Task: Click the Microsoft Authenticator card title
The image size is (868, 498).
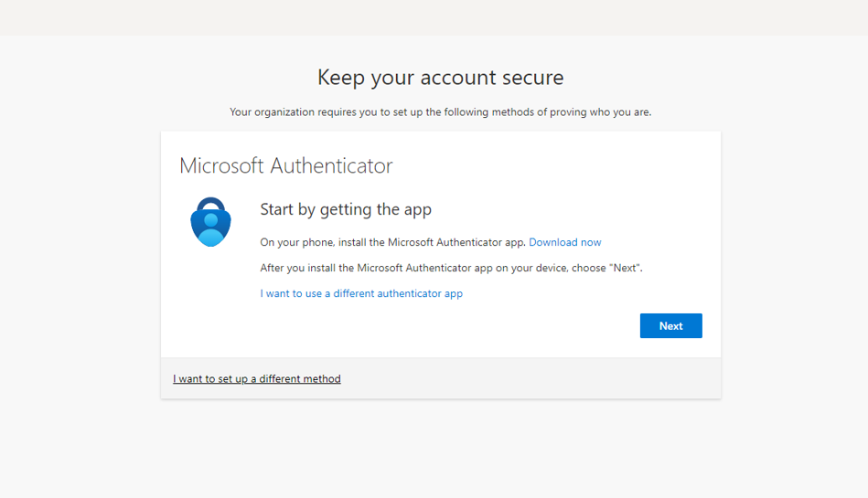Action: tap(286, 165)
